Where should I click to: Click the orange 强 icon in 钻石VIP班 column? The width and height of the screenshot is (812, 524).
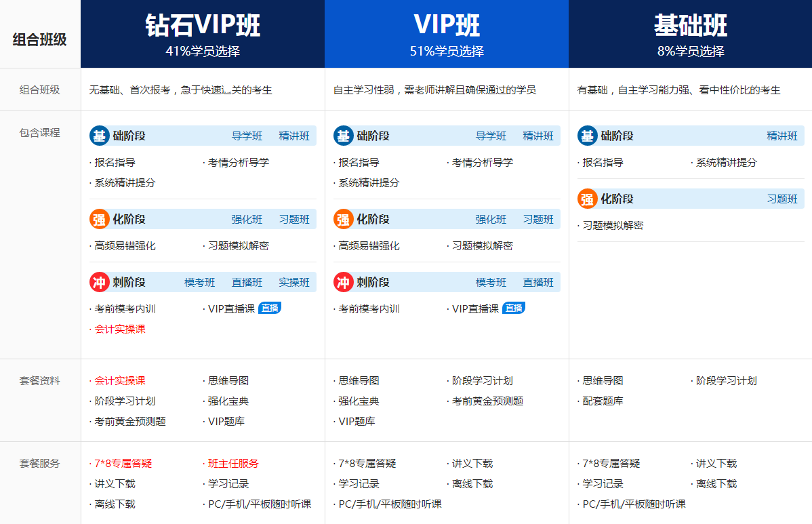(100, 219)
